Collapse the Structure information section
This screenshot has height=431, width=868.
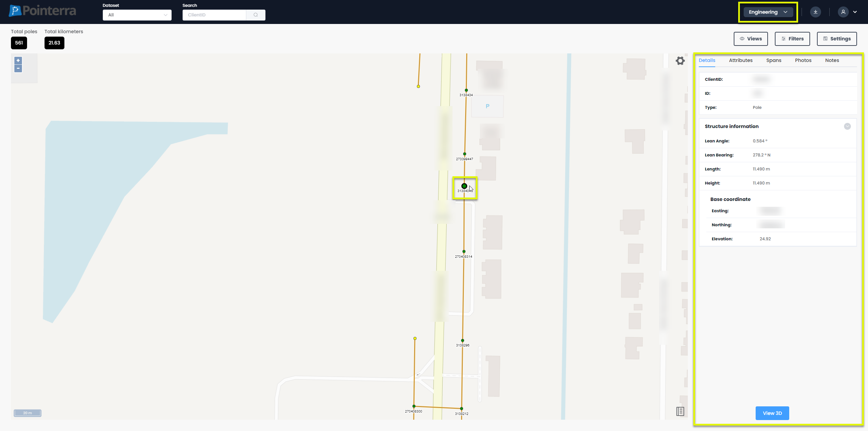[x=847, y=126]
